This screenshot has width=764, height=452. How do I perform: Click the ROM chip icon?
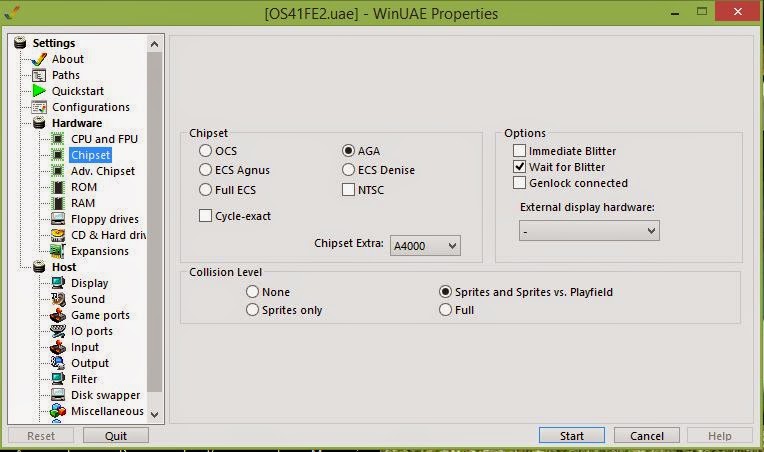click(x=58, y=188)
